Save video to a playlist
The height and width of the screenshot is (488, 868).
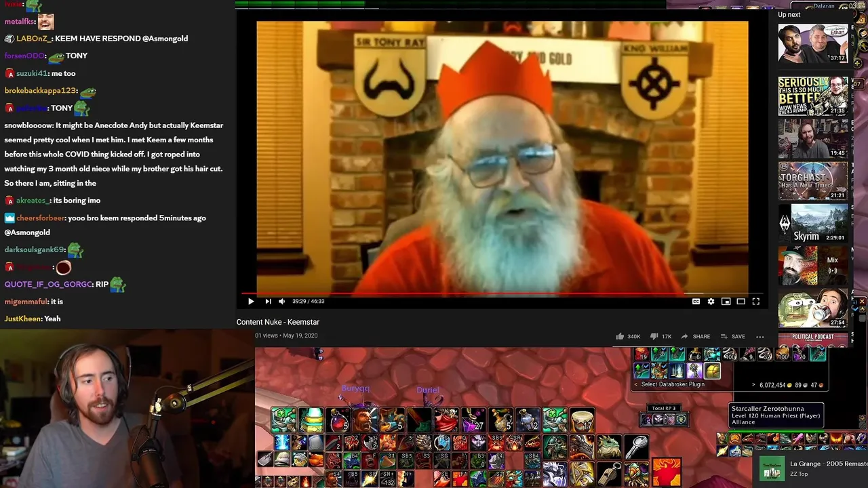coord(732,336)
